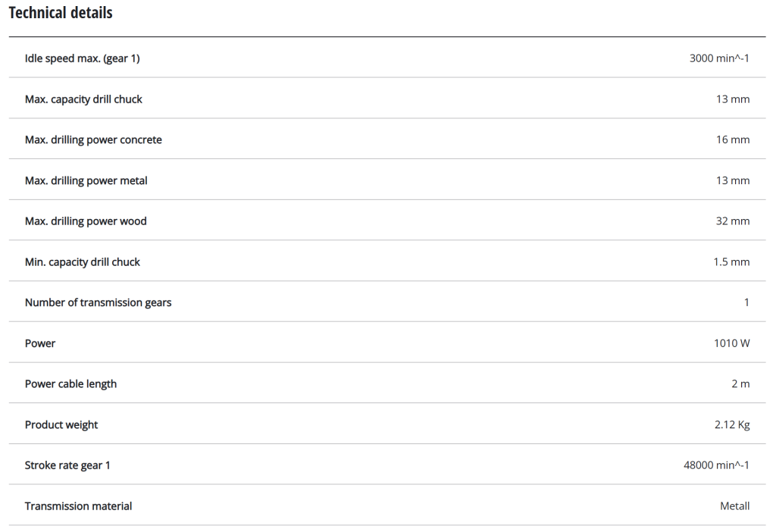Select the 16 mm concrete drilling value
The width and height of the screenshot is (776, 532).
(x=733, y=139)
